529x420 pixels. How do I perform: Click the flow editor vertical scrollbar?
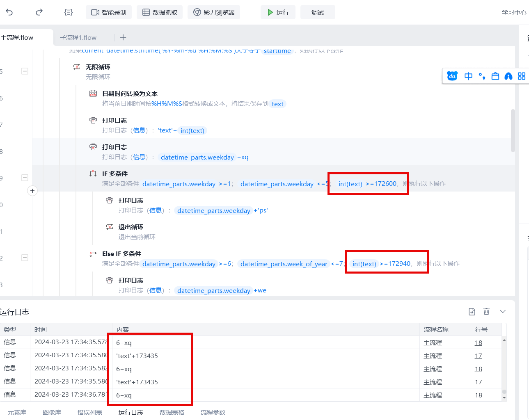click(x=513, y=130)
